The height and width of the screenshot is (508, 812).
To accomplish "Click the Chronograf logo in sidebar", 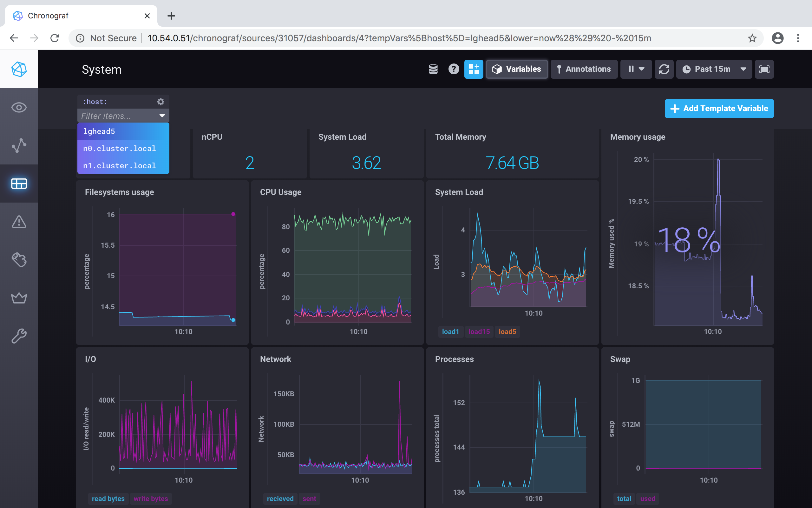I will click(x=19, y=69).
